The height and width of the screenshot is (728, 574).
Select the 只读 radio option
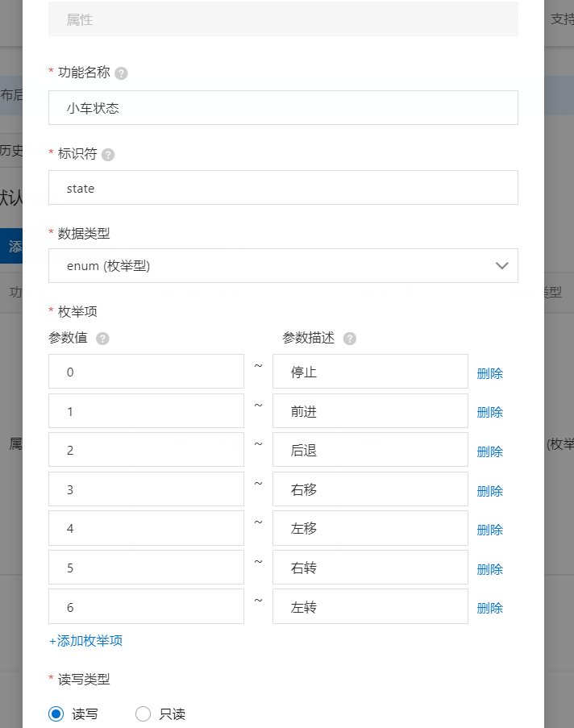coord(143,713)
